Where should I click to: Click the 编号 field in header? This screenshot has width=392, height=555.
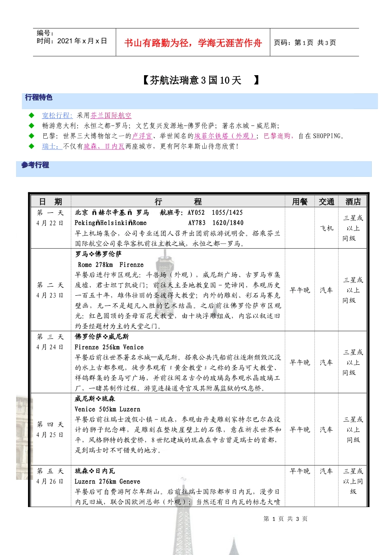(45, 33)
